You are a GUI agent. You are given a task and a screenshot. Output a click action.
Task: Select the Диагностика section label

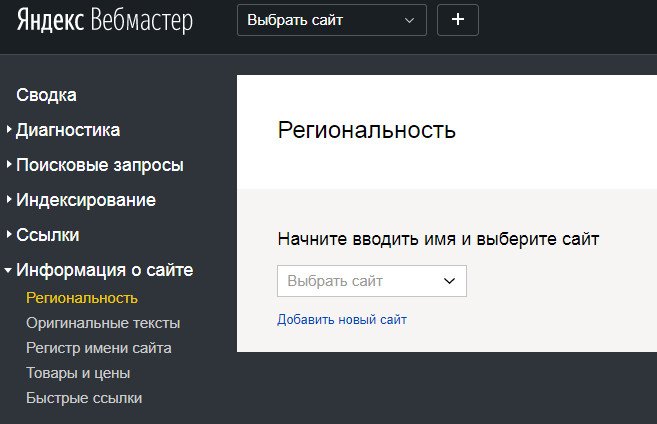[x=68, y=130]
